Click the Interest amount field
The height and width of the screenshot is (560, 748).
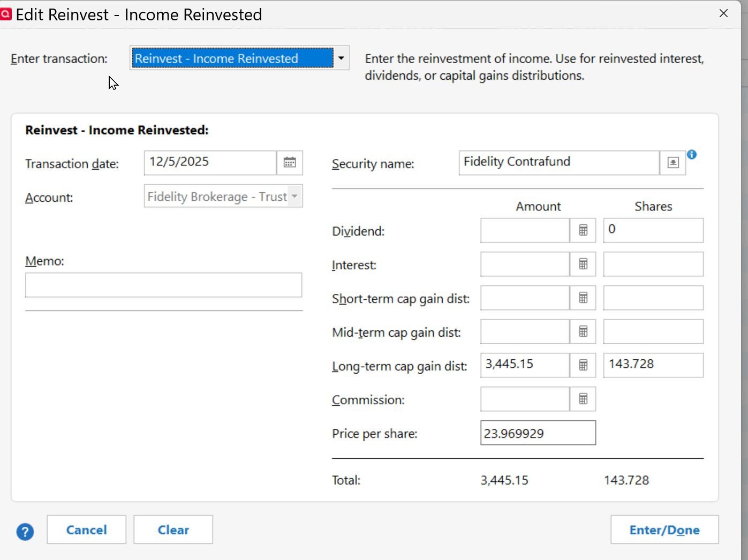[525, 264]
